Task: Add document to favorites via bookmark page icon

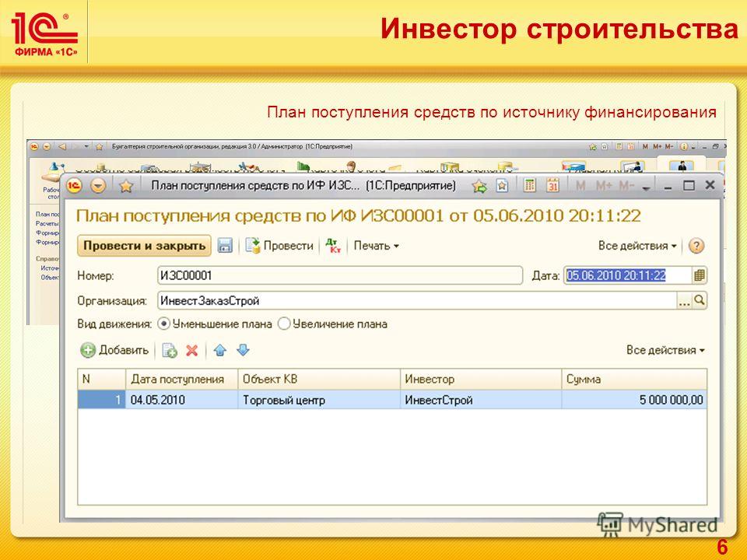Action: (x=502, y=185)
